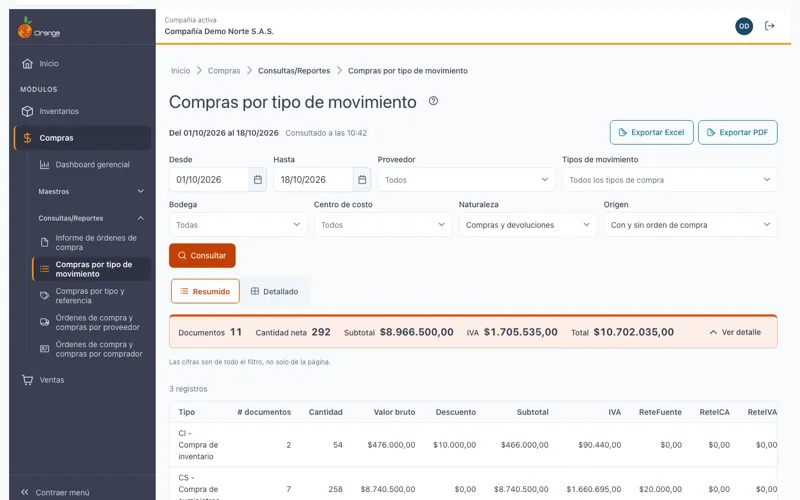Viewport: 800px width, 500px height.
Task: Click the $90.440,00 IVA cell
Action: click(x=599, y=445)
